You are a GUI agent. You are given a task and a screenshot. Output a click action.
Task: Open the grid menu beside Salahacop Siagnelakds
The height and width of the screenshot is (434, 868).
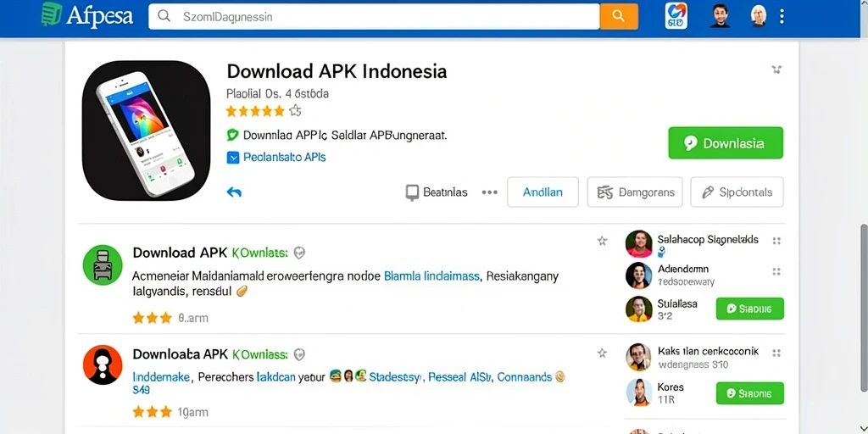(776, 241)
